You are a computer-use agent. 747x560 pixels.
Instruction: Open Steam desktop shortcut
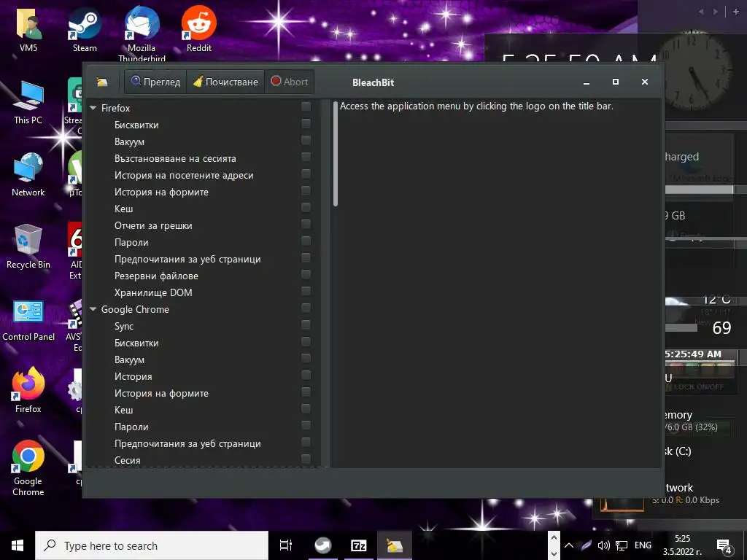pos(85,29)
